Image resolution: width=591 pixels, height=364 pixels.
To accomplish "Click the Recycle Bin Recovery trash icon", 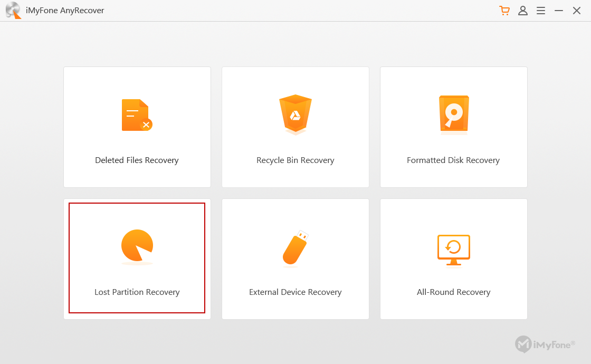I will 295,114.
